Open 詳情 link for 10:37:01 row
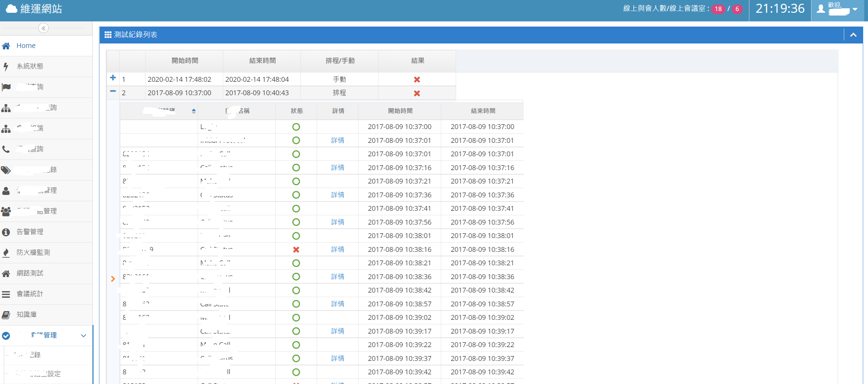Screen dimensions: 868x384 coord(337,140)
